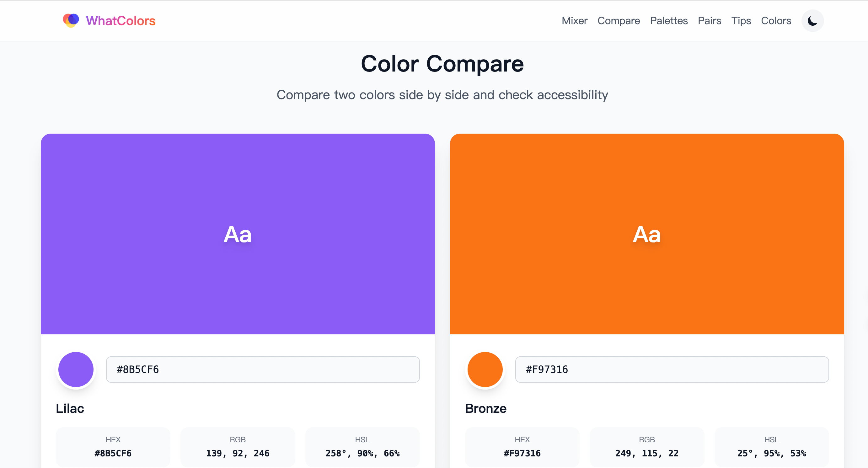Open the Colors section
Screen dimensions: 868x468
776,20
